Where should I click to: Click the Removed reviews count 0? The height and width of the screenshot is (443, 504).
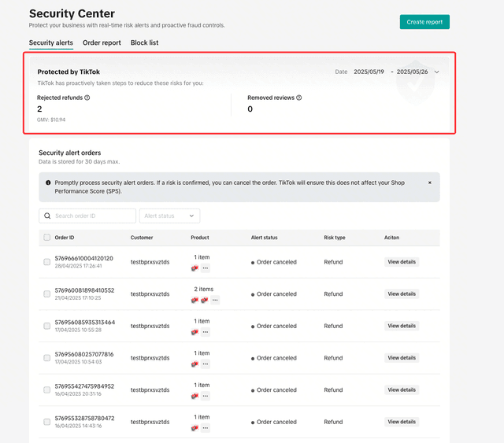pyautogui.click(x=250, y=109)
